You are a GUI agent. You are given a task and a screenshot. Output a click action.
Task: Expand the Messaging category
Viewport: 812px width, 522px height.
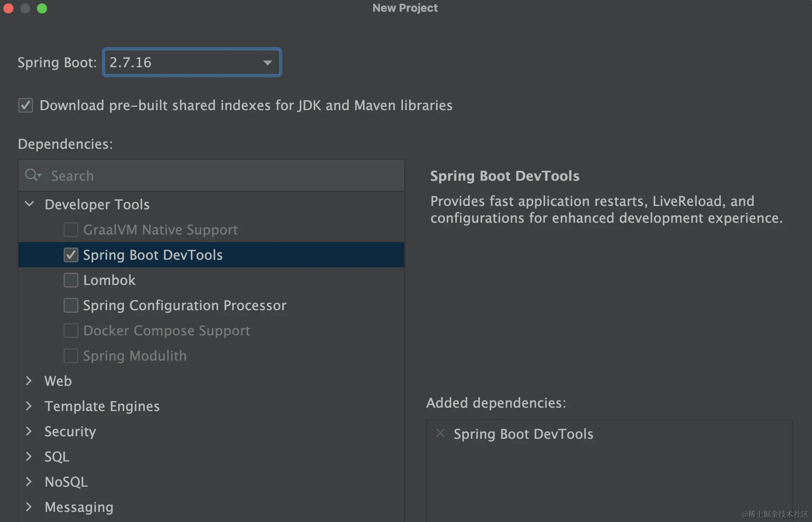(29, 507)
